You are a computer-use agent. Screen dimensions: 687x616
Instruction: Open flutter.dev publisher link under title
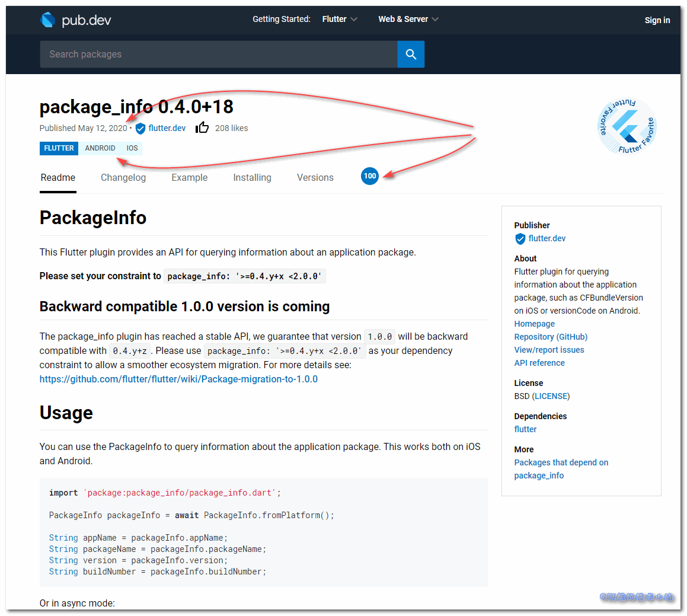point(167,128)
